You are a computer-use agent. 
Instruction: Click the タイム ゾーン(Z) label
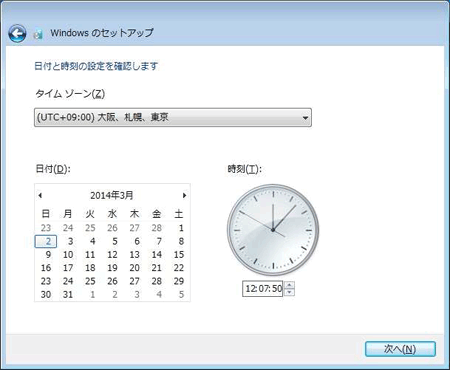click(70, 94)
